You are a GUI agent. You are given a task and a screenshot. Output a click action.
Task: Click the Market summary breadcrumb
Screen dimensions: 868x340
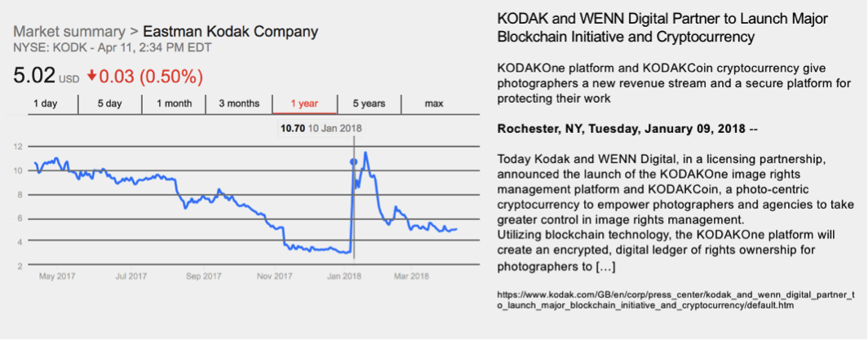69,32
